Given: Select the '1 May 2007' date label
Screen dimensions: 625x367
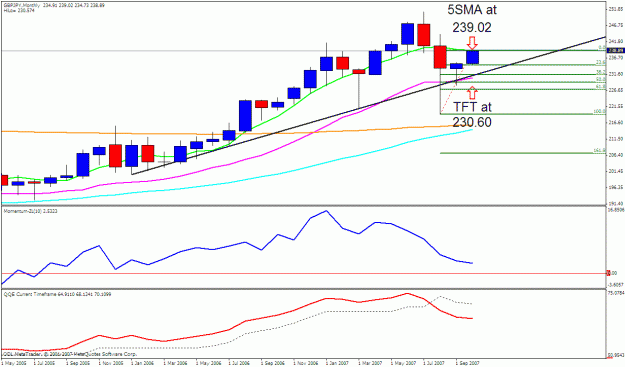Looking at the screenshot, I should 402,363.
